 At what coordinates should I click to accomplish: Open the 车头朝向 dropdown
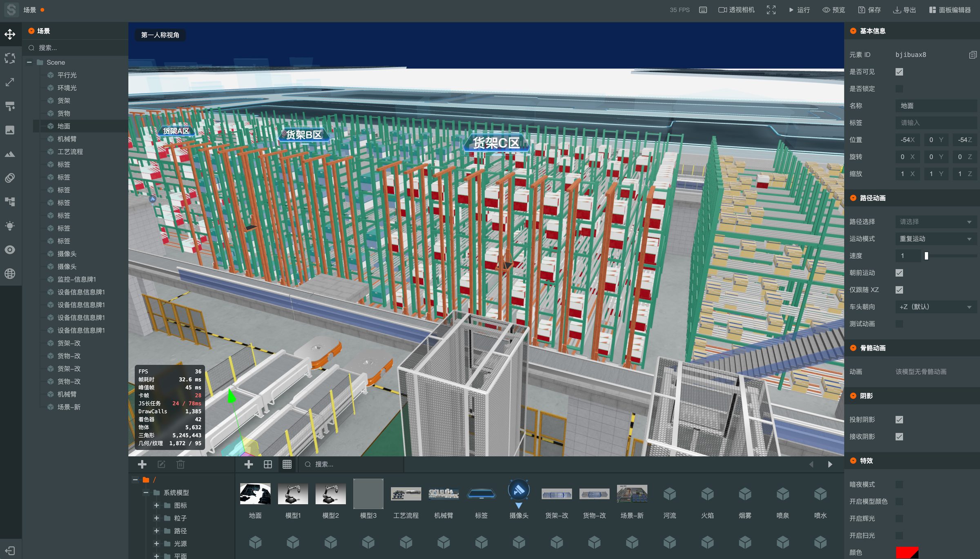935,307
